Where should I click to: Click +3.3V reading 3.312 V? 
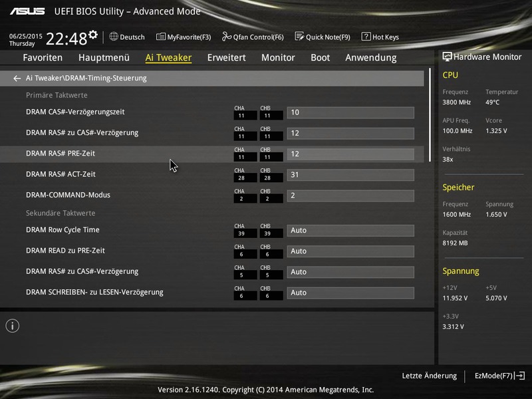[453, 327]
